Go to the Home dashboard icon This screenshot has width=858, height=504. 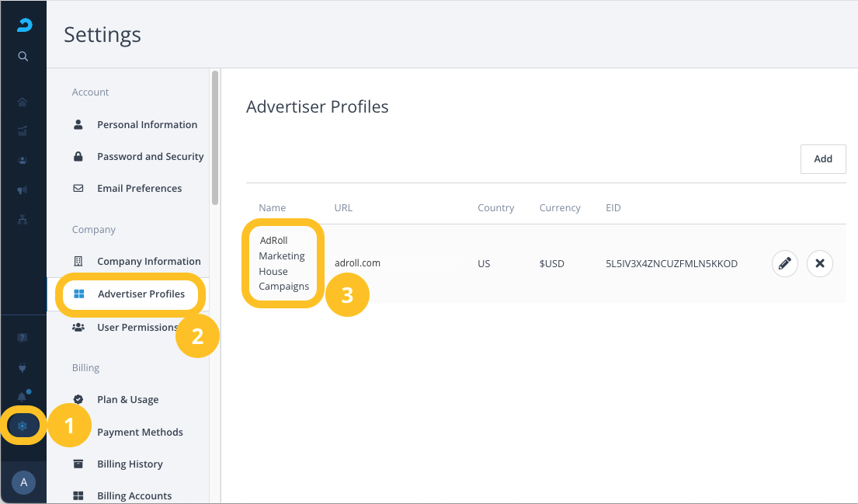coord(23,102)
